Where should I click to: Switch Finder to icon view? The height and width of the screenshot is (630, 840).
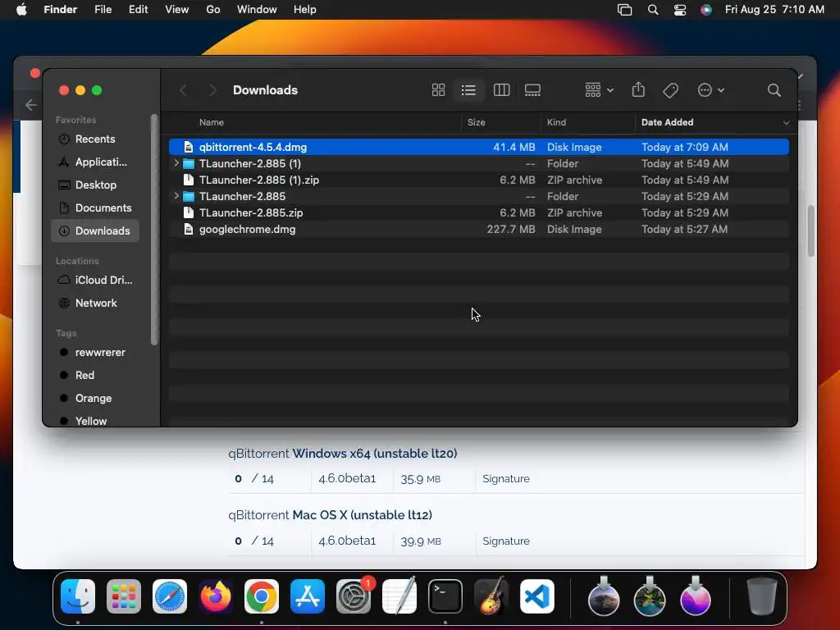[x=438, y=90]
